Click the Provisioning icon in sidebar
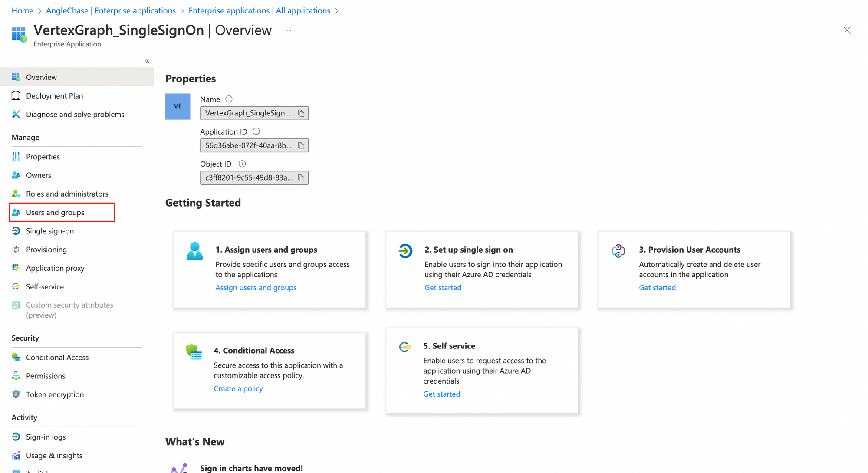 (16, 249)
